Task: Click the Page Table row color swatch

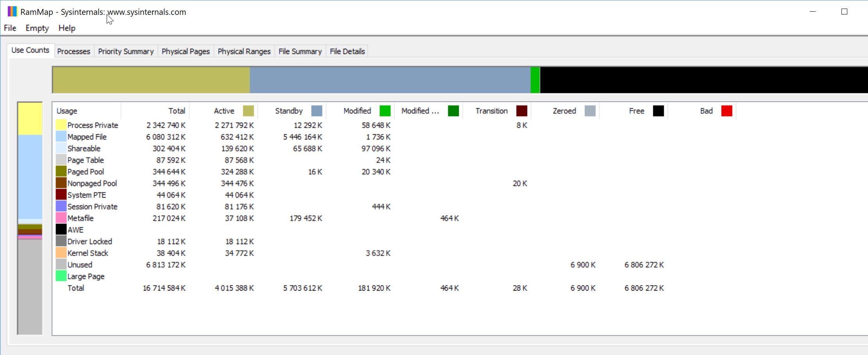Action: [x=61, y=160]
